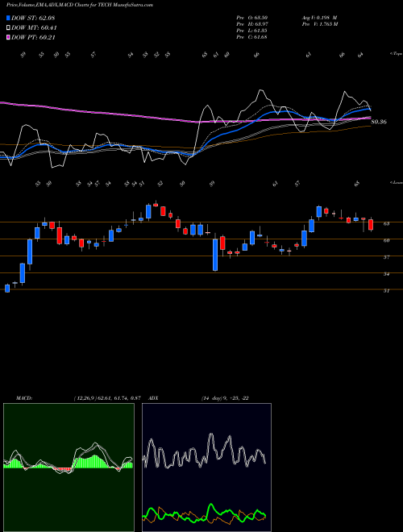Screen dimensions: 403x532
Task: Click the 54 price axis label
Action: (386, 274)
